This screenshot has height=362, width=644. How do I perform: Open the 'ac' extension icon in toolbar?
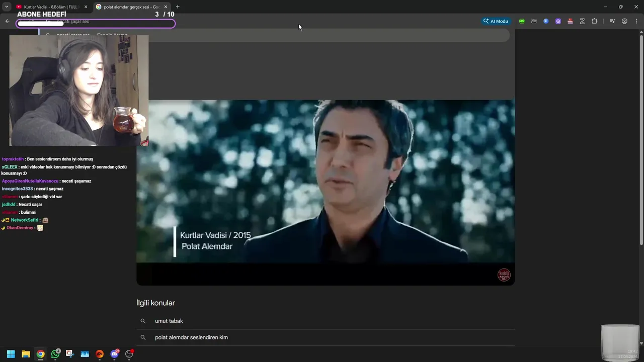534,21
